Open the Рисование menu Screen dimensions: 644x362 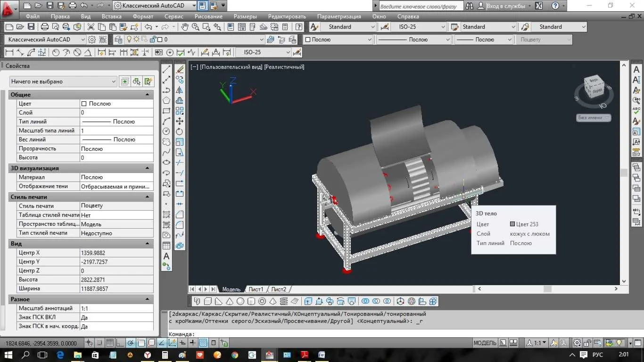click(x=208, y=16)
